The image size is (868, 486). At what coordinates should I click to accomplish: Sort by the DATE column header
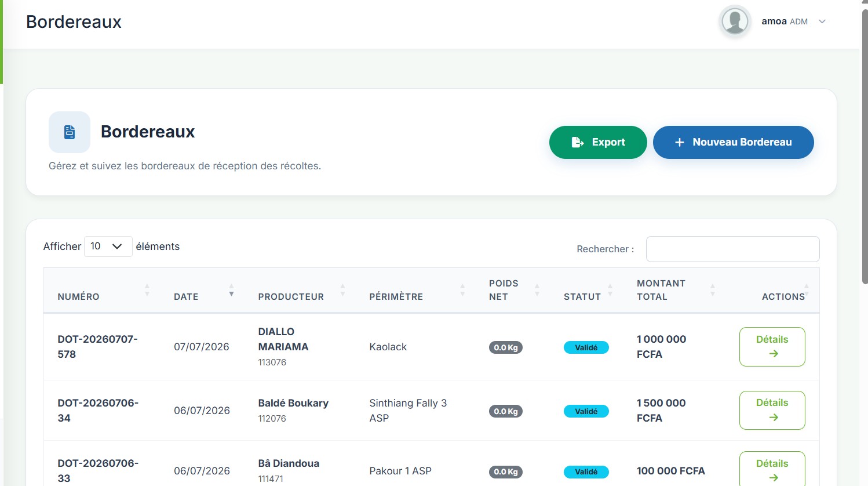click(202, 291)
